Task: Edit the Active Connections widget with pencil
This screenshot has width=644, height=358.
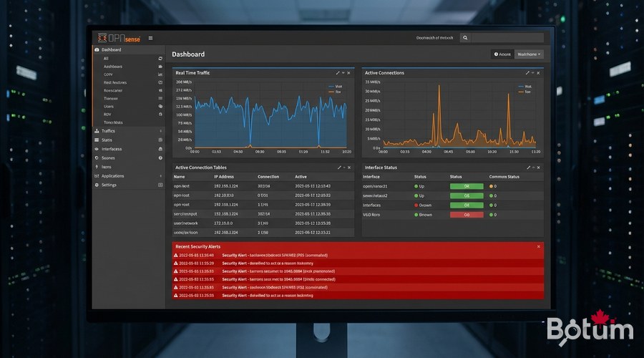Action: 527,73
